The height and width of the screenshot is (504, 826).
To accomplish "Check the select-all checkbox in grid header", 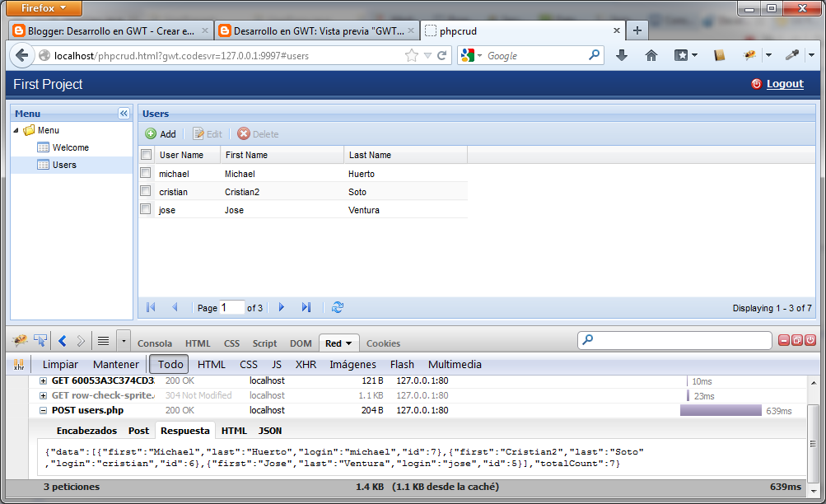I will (146, 154).
